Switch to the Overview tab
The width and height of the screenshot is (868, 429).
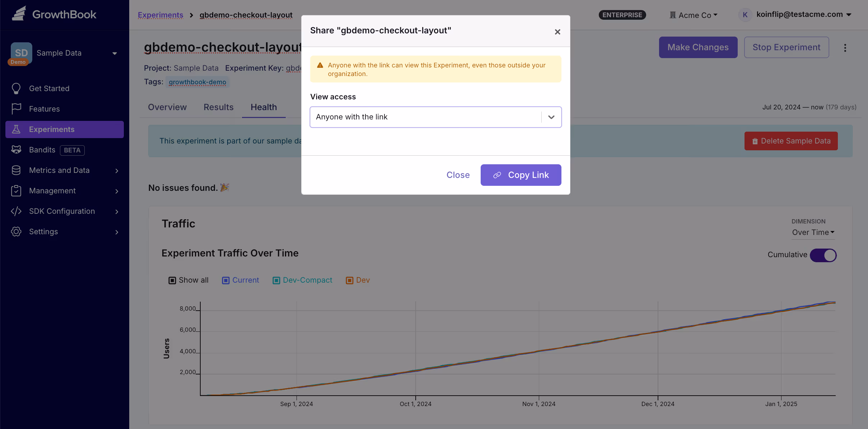coord(167,107)
